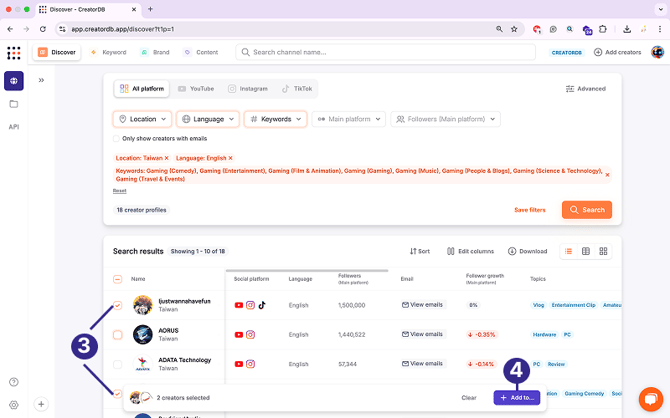Click the YouTube icon for AORUS
The image size is (670, 418).
pos(239,335)
